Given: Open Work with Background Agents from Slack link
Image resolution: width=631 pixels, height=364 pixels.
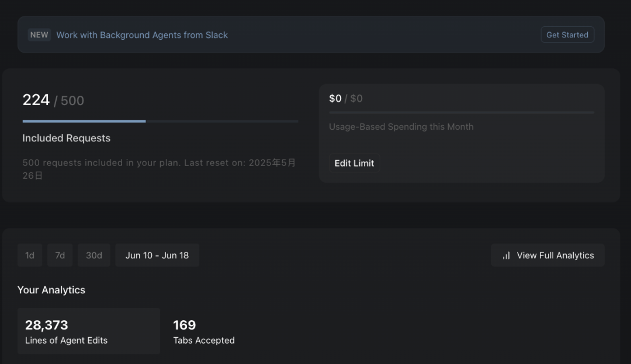Looking at the screenshot, I should pos(142,35).
